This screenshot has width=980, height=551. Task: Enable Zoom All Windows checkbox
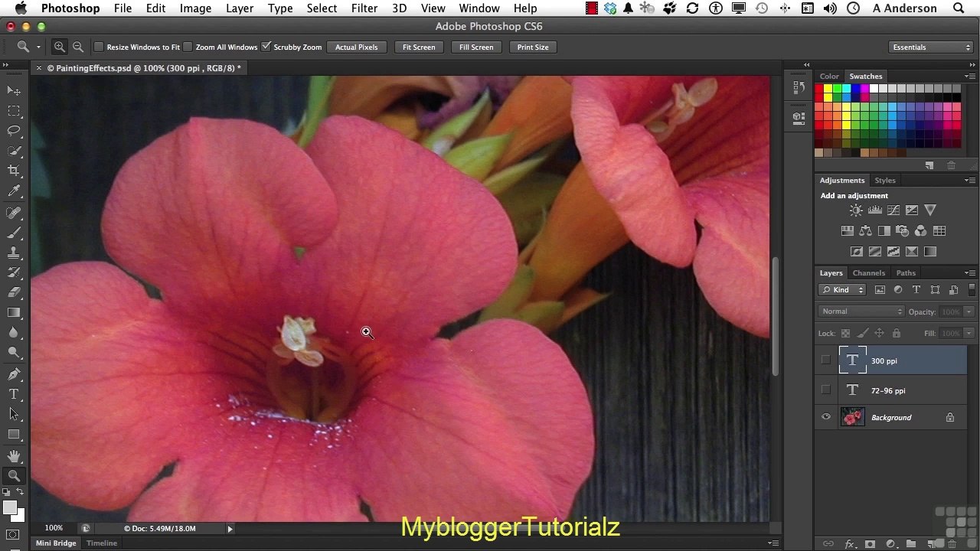tap(188, 47)
